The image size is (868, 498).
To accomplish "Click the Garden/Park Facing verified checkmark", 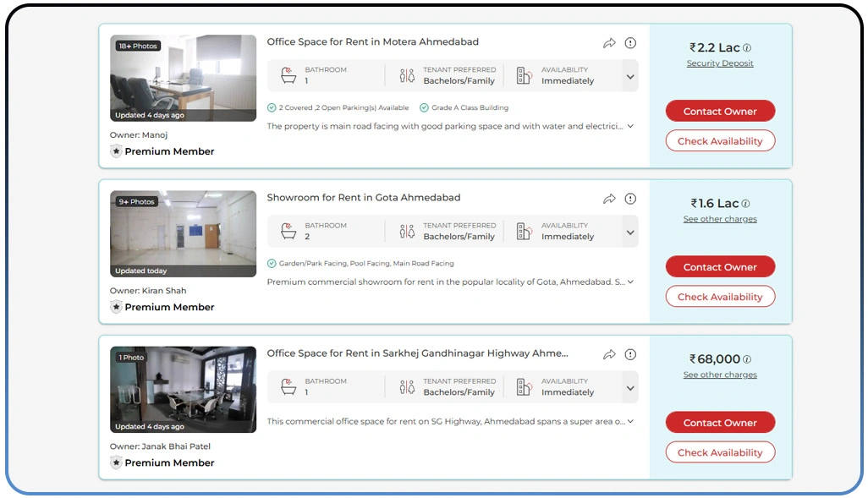I will [272, 263].
